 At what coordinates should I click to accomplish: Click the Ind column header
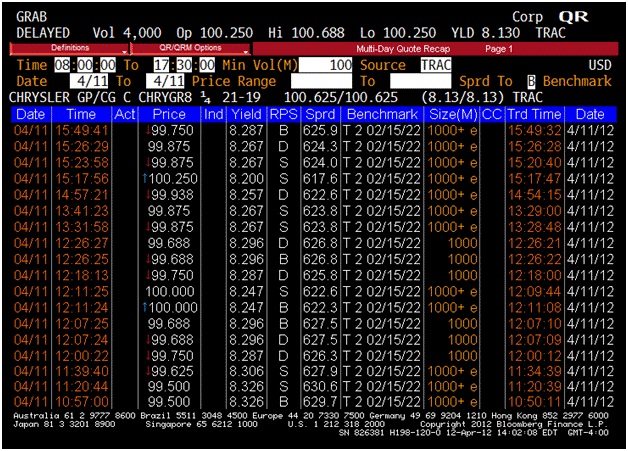(213, 115)
